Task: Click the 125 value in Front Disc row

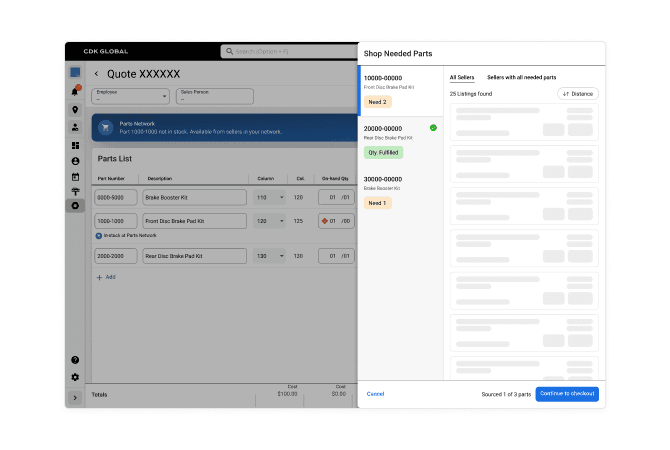Action: (x=298, y=221)
